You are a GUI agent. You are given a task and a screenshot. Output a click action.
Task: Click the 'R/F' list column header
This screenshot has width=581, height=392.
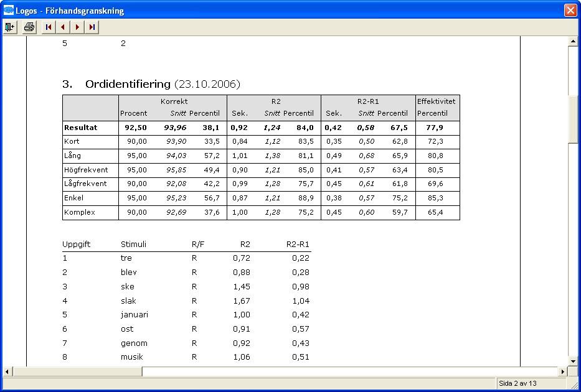pyautogui.click(x=198, y=245)
